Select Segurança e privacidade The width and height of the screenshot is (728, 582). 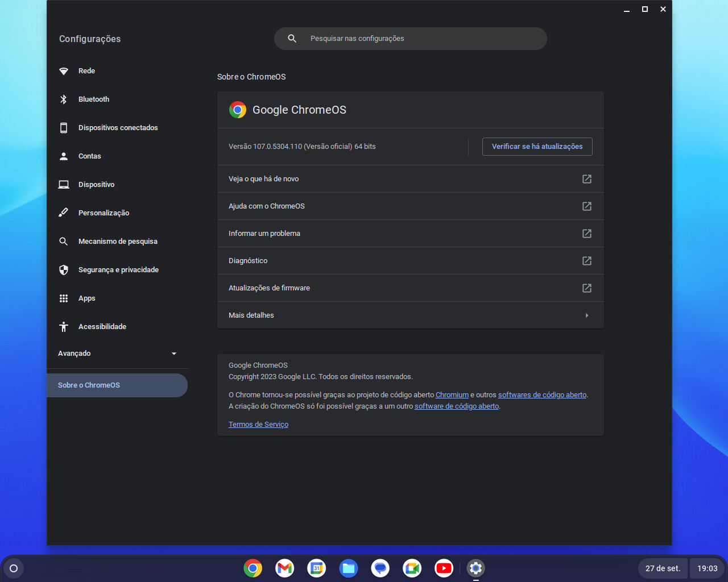click(118, 270)
